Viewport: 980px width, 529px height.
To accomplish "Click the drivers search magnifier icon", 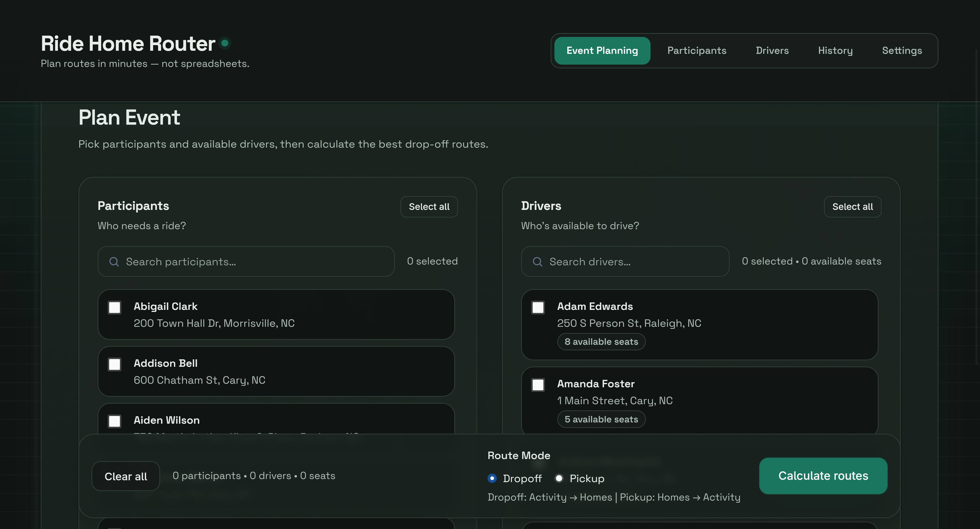I will pyautogui.click(x=537, y=261).
